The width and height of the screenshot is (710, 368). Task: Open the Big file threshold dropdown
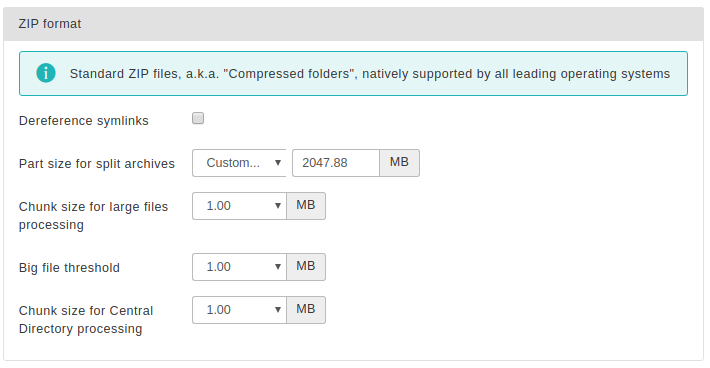tap(239, 267)
